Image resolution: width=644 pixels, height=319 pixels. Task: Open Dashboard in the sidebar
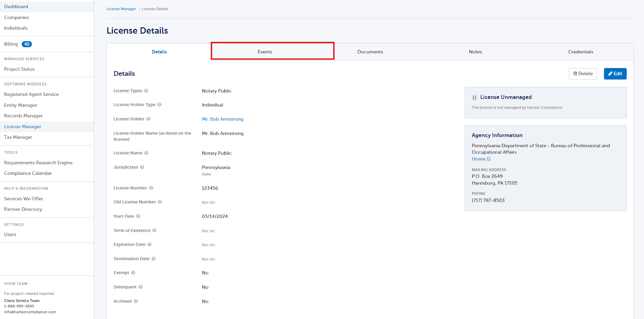coord(16,7)
